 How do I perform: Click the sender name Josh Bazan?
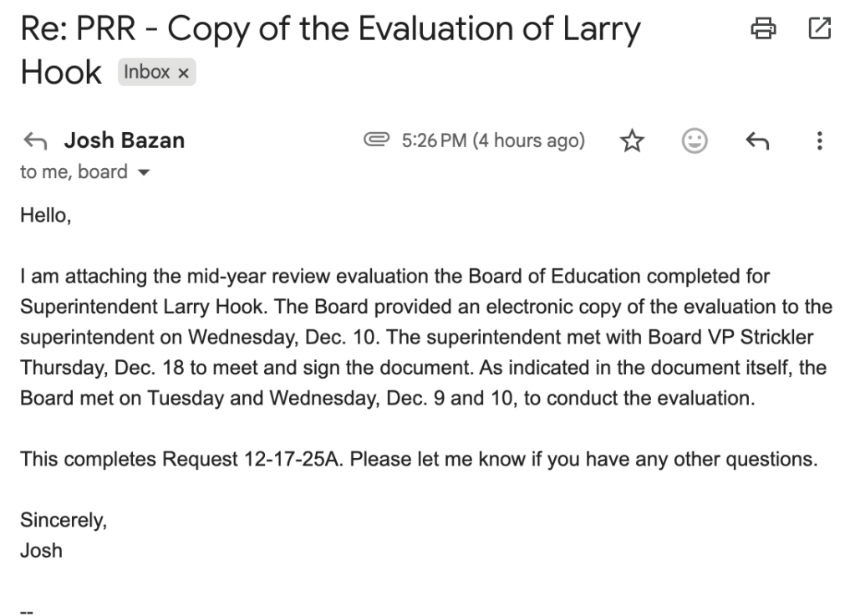pos(125,141)
